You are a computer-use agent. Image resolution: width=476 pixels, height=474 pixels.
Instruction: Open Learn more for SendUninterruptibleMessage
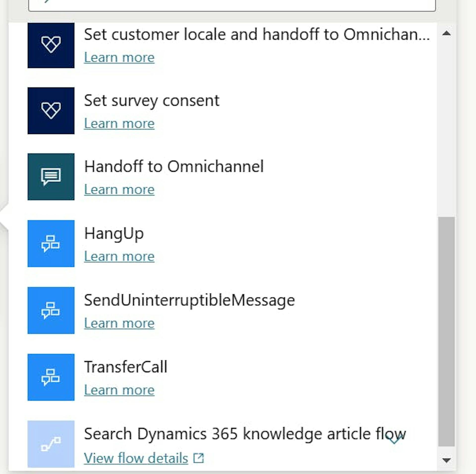click(119, 323)
